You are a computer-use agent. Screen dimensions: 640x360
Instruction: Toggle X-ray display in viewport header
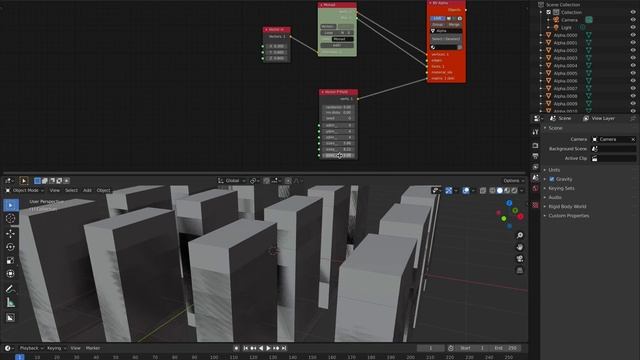coord(483,191)
